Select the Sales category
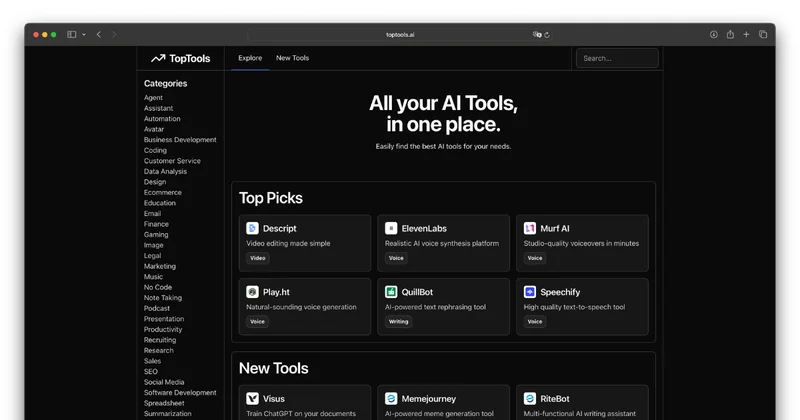The image size is (800, 420). [152, 361]
